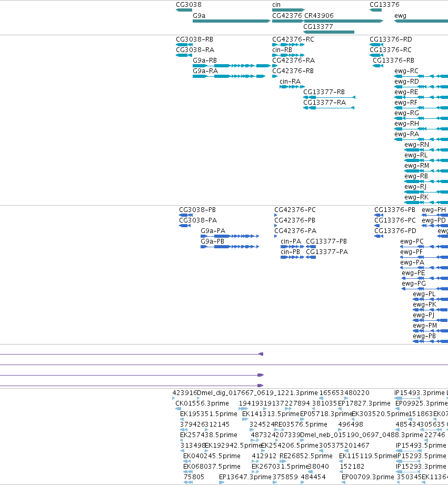This screenshot has height=485, width=448.
Task: Select EST EP17827.3prime label
Action: point(364,403)
